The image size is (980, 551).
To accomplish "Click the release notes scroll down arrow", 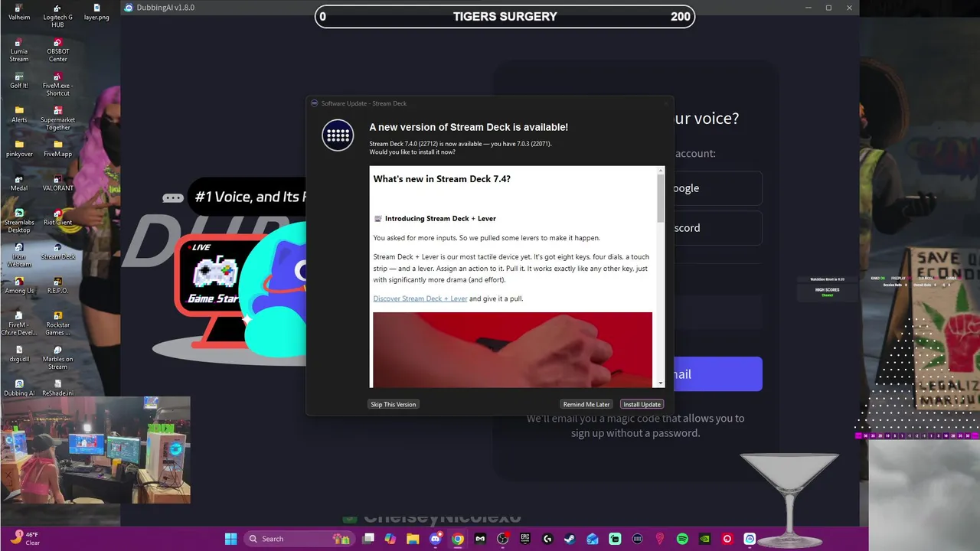I will (661, 383).
